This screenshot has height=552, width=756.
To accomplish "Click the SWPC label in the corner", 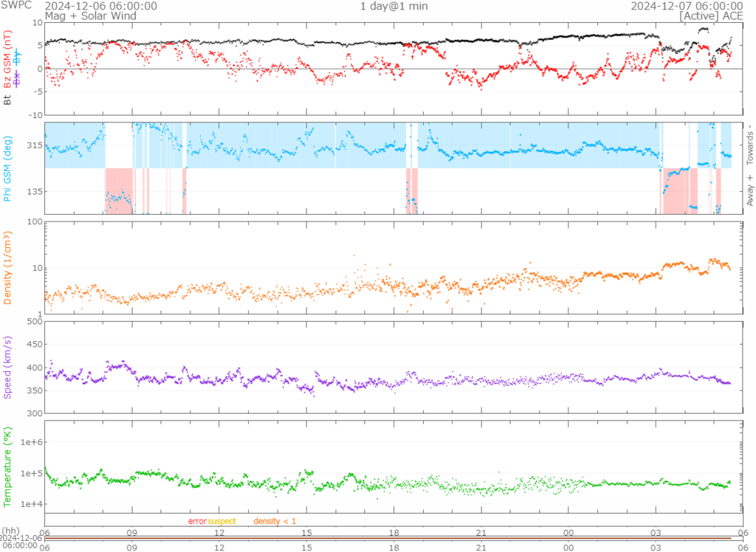I will (16, 6).
